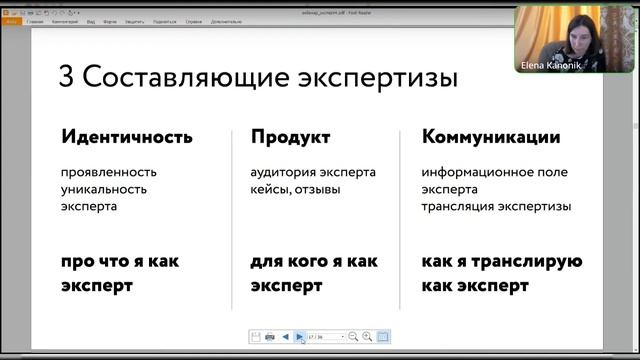640x360 pixels.
Task: Open the orange File tab in ribbon
Action: tap(11, 22)
